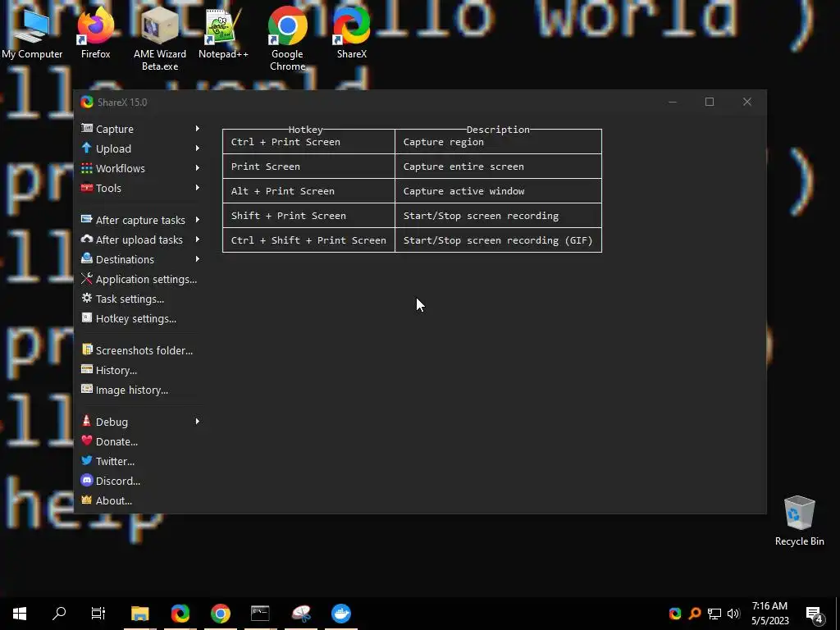Open My Computer desktop icon
The image size is (840, 630).
pyautogui.click(x=32, y=33)
